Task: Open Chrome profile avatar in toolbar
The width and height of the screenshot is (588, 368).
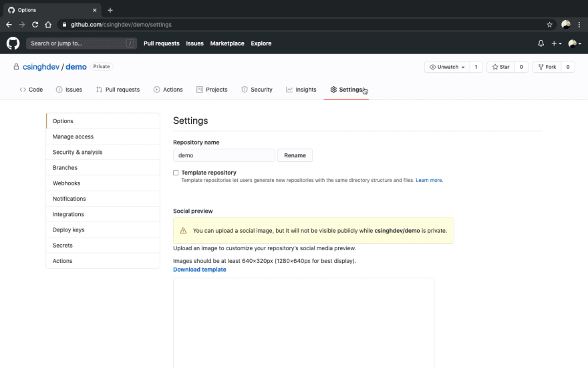Action: click(x=566, y=24)
